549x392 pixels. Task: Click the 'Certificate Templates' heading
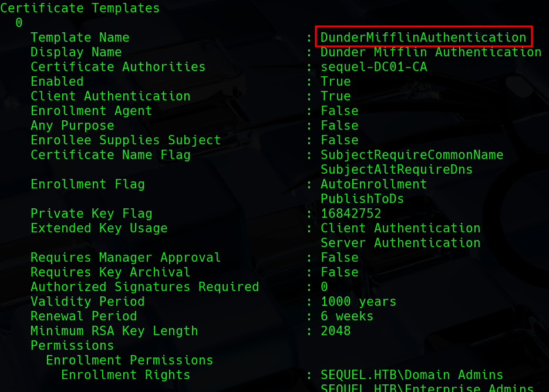click(80, 8)
